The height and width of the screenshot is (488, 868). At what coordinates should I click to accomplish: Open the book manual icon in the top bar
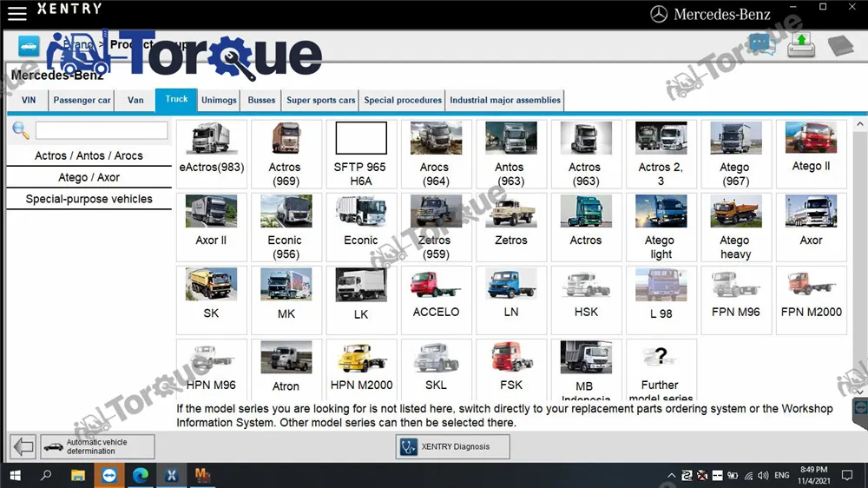pyautogui.click(x=841, y=46)
